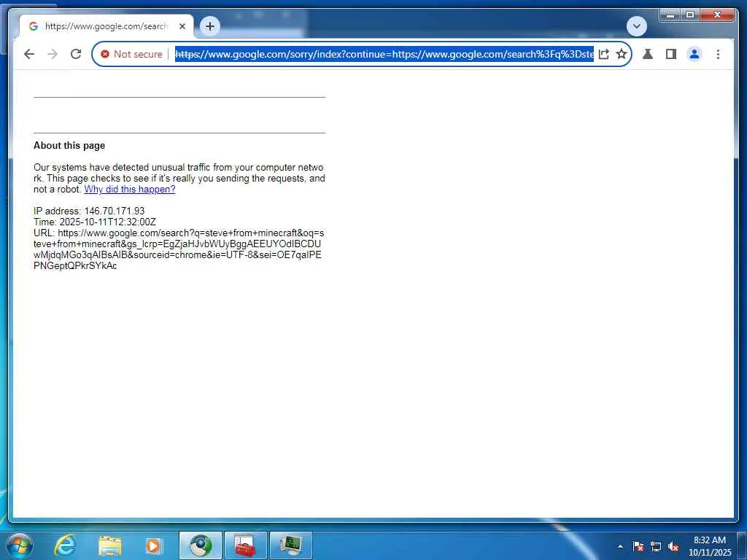Open Windows Media Player from taskbar
The width and height of the screenshot is (747, 560).
point(153,545)
